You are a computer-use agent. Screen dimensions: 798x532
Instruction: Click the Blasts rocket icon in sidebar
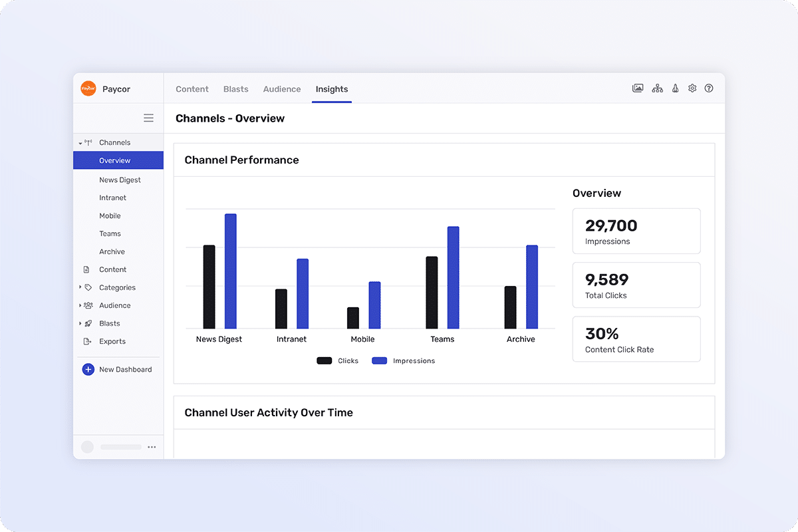click(x=88, y=323)
